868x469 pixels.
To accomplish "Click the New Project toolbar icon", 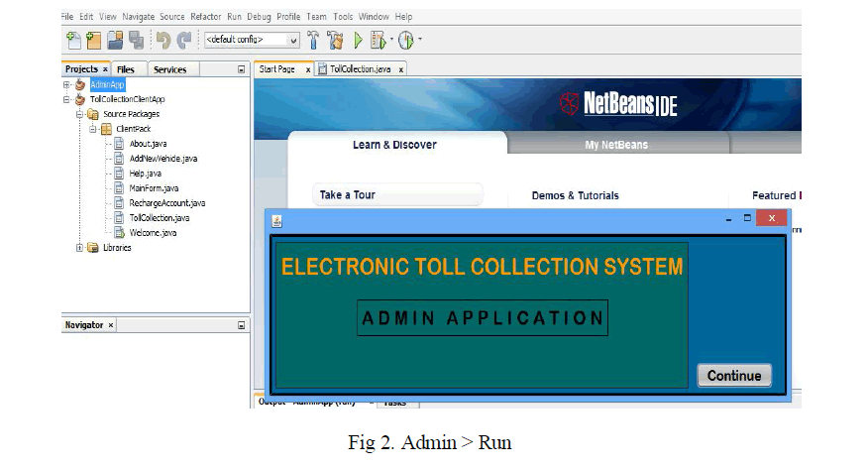I will coord(93,41).
